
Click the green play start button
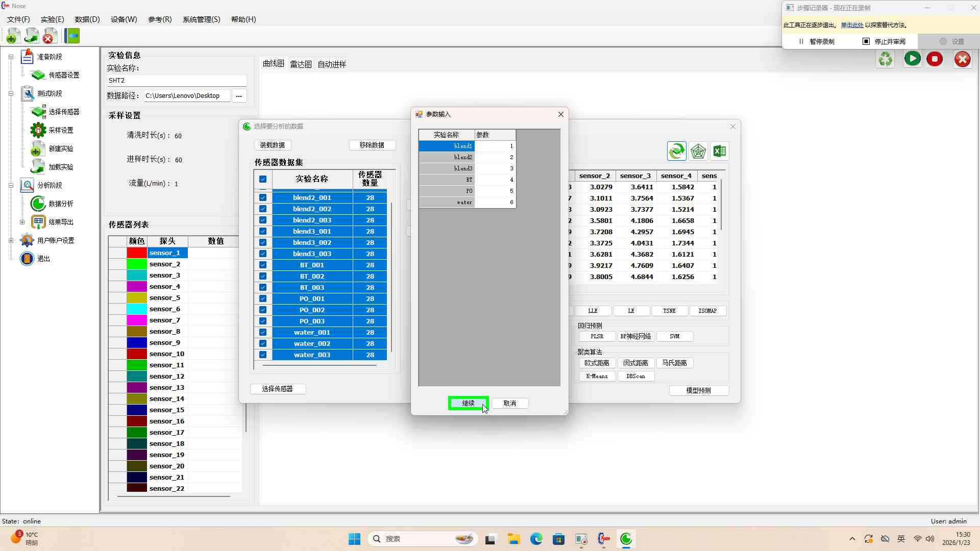click(x=912, y=59)
